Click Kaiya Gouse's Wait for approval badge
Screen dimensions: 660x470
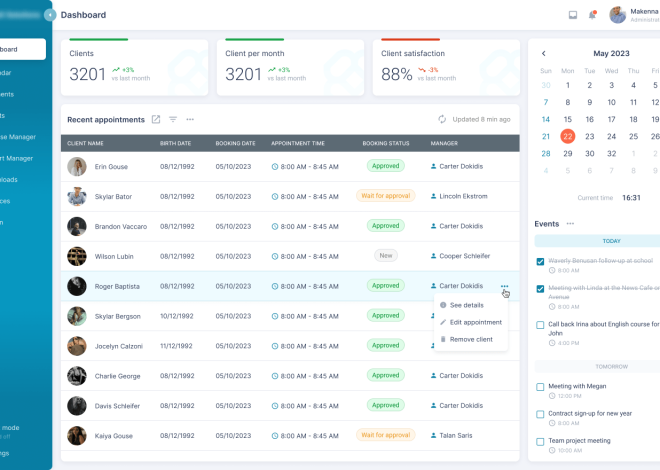coord(386,435)
